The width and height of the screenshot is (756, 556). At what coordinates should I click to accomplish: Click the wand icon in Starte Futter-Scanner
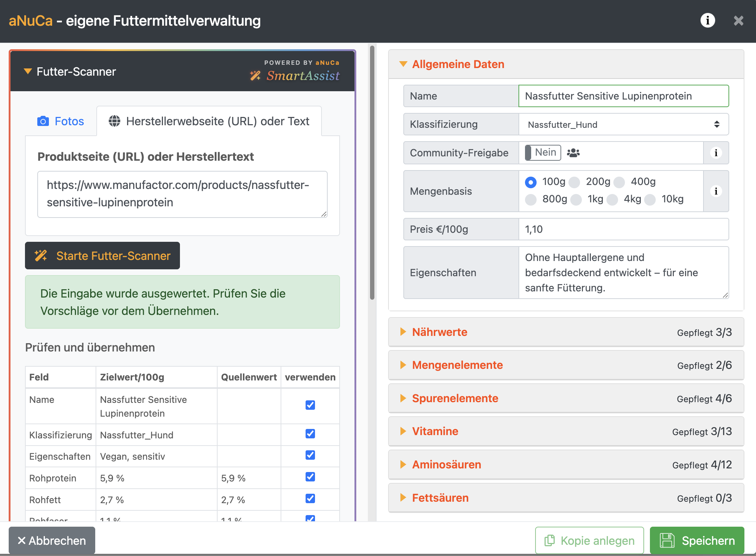41,256
